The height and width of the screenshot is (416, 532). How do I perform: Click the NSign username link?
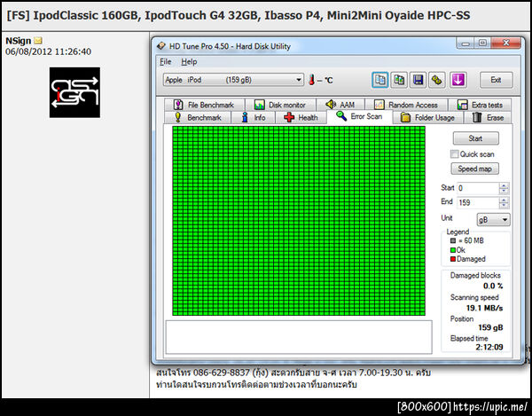pos(19,41)
